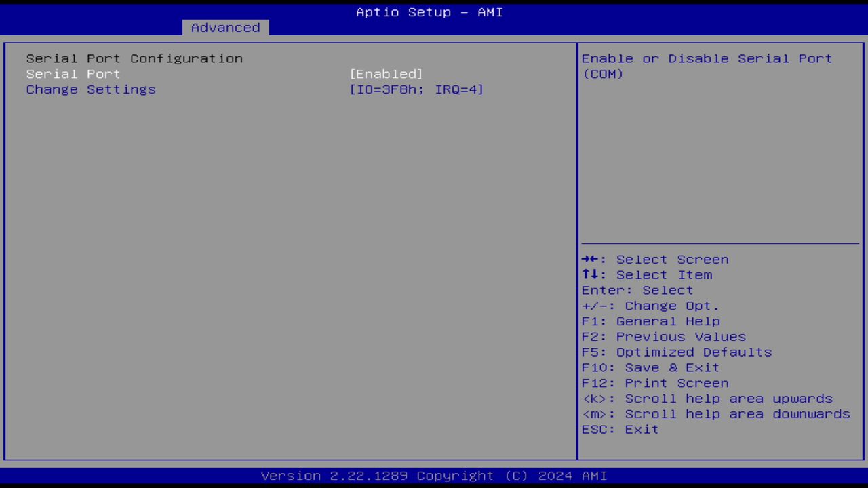Select the Advanced tab
This screenshot has width=868, height=488.
point(225,28)
